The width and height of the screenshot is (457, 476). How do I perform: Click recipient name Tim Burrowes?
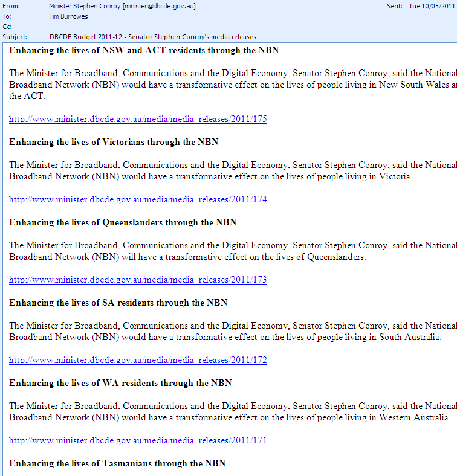tap(68, 16)
